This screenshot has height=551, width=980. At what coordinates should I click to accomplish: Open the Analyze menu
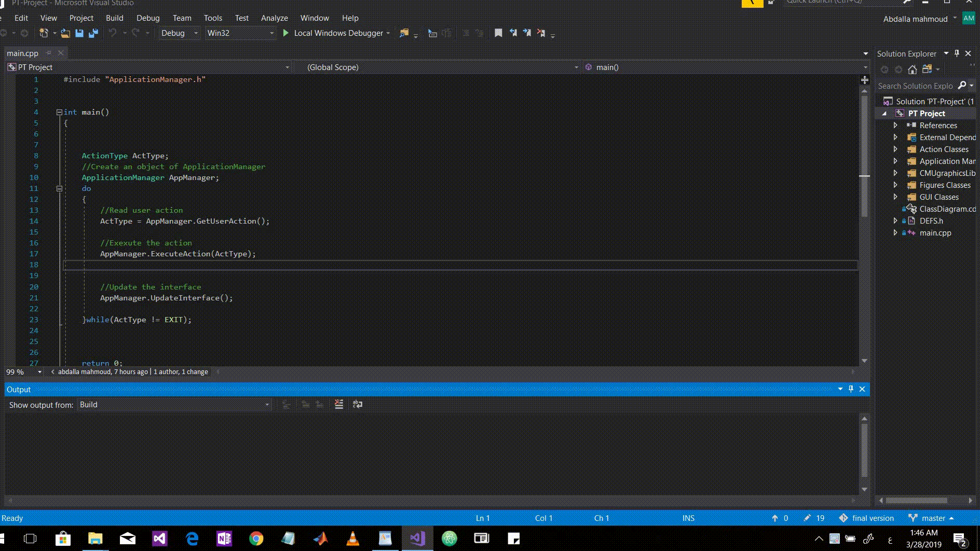click(275, 18)
